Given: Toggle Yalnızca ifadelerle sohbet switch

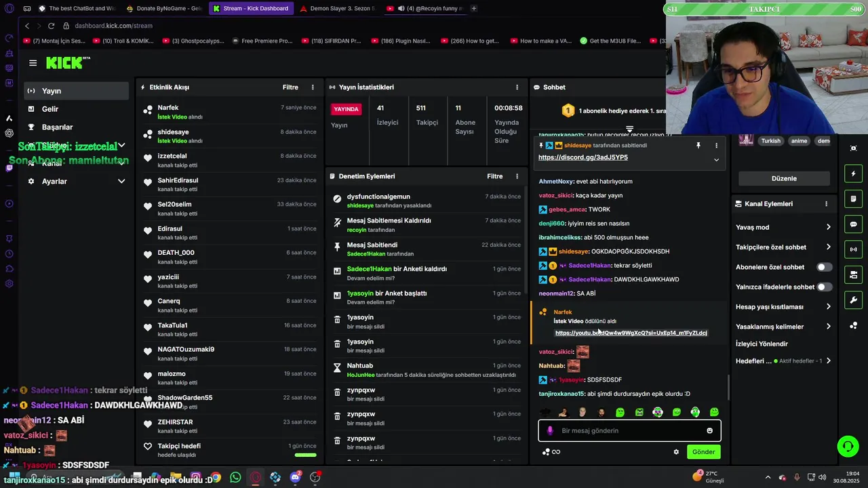Looking at the screenshot, I should click(x=824, y=287).
